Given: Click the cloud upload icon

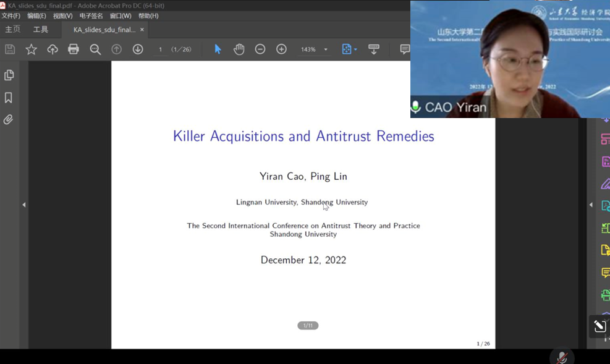Looking at the screenshot, I should 53,49.
